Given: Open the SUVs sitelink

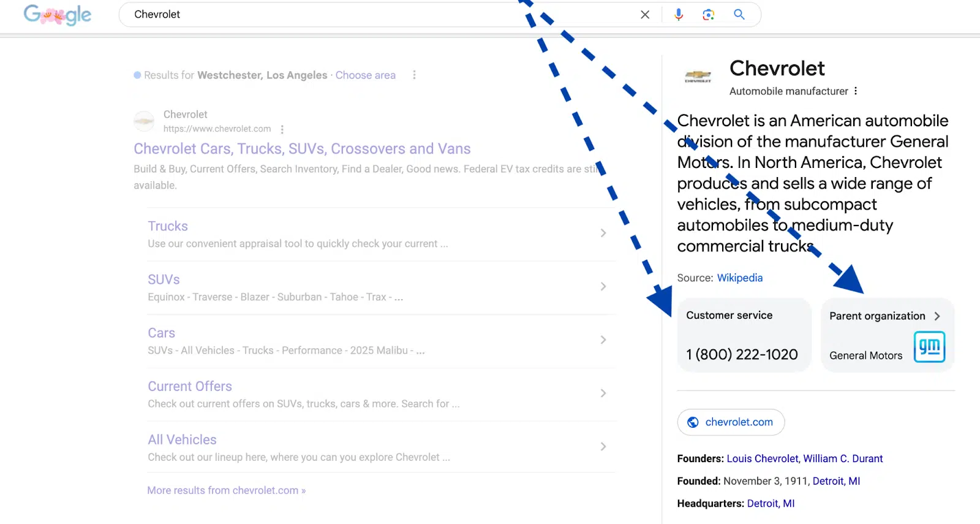Looking at the screenshot, I should [x=164, y=279].
